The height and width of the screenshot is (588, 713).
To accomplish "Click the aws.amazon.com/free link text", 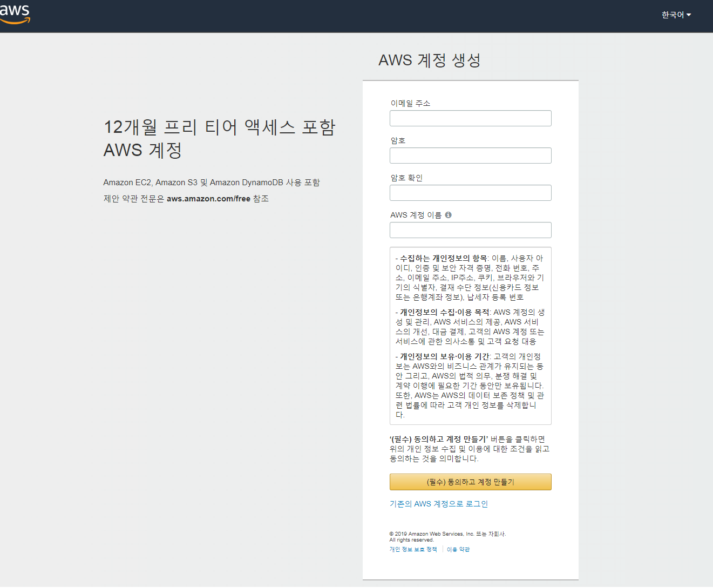I will [x=208, y=199].
